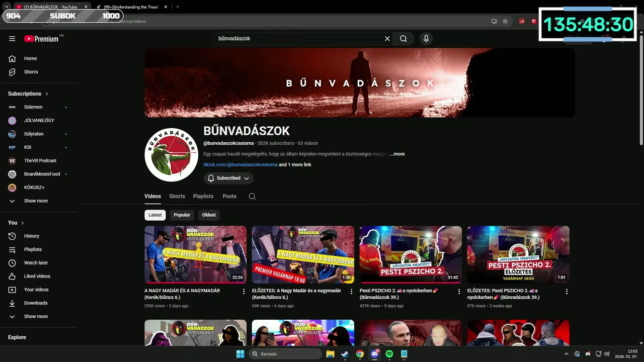This screenshot has width=644, height=362.
Task: Open Steam from the taskbar
Action: [345, 354]
